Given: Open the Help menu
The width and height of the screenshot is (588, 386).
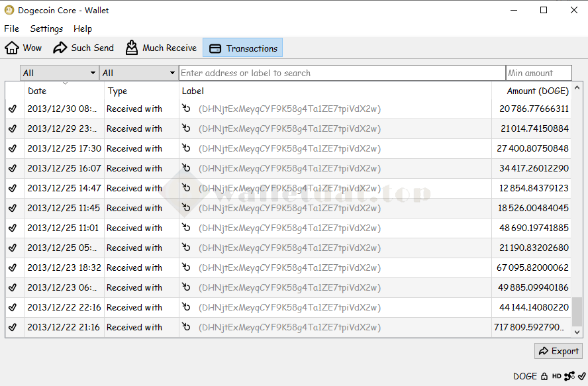Looking at the screenshot, I should [x=83, y=28].
